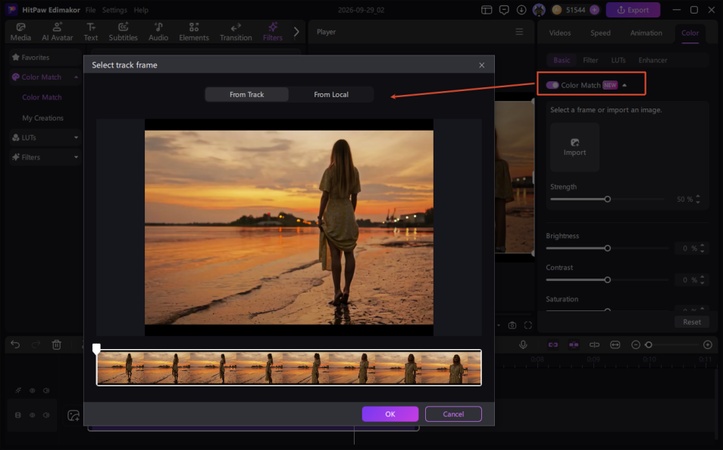The image size is (723, 450).
Task: Choose the From Local option
Action: point(331,94)
